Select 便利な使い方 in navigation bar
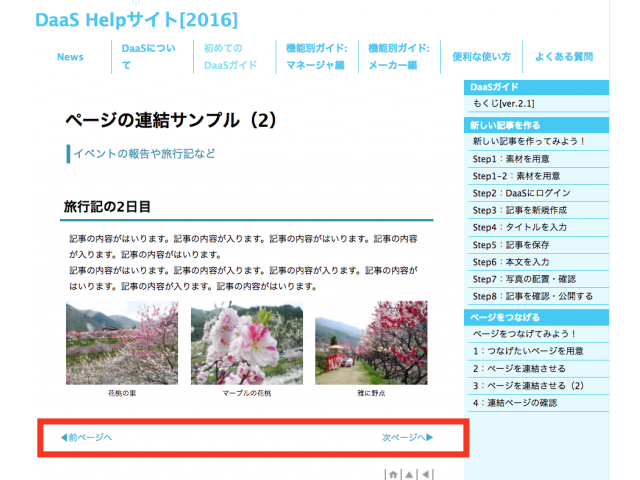640x480 pixels. (481, 57)
